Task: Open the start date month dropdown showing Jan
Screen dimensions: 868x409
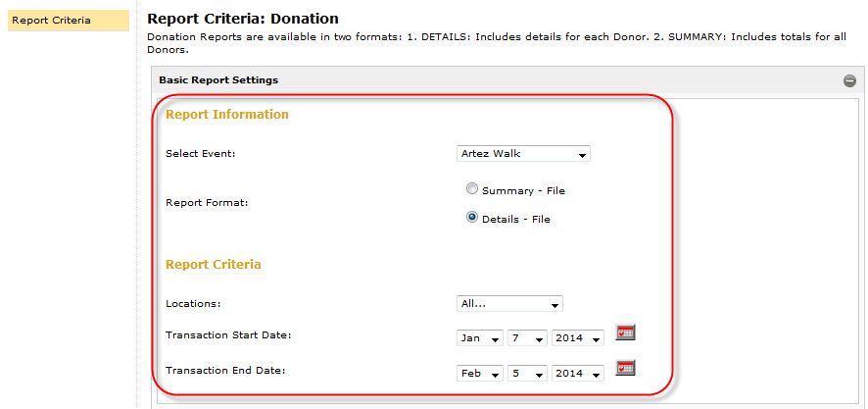Action: (x=480, y=338)
